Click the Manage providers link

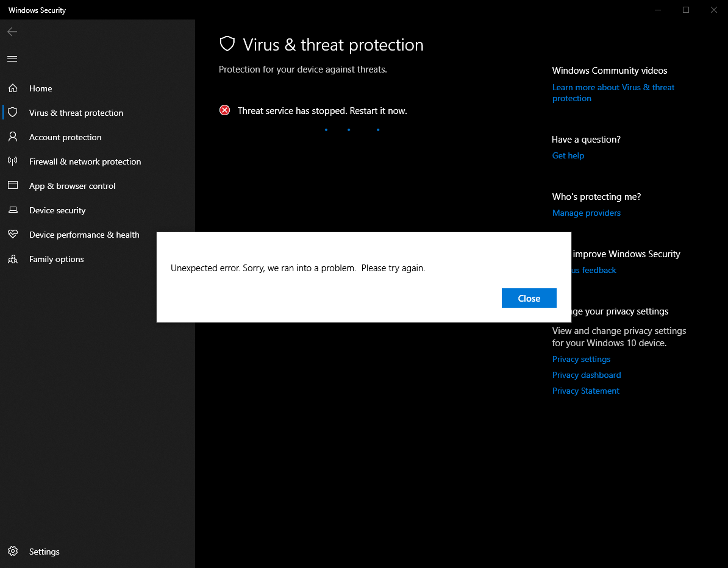[586, 212]
